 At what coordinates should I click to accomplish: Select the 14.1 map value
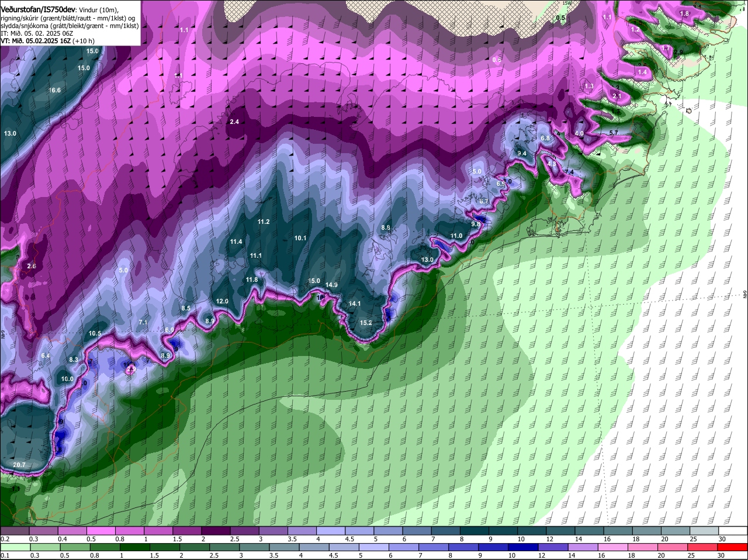pos(355,303)
